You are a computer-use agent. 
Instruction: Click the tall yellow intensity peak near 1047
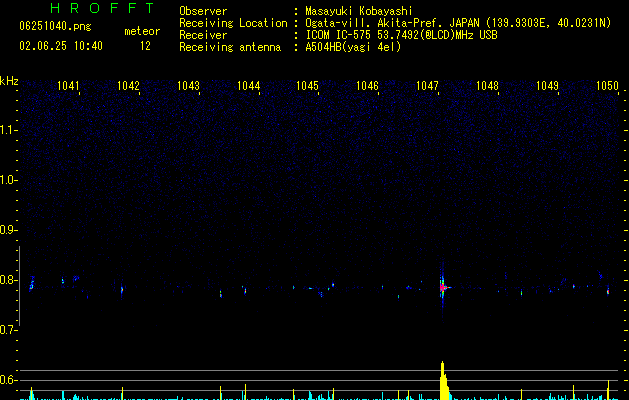(443, 380)
